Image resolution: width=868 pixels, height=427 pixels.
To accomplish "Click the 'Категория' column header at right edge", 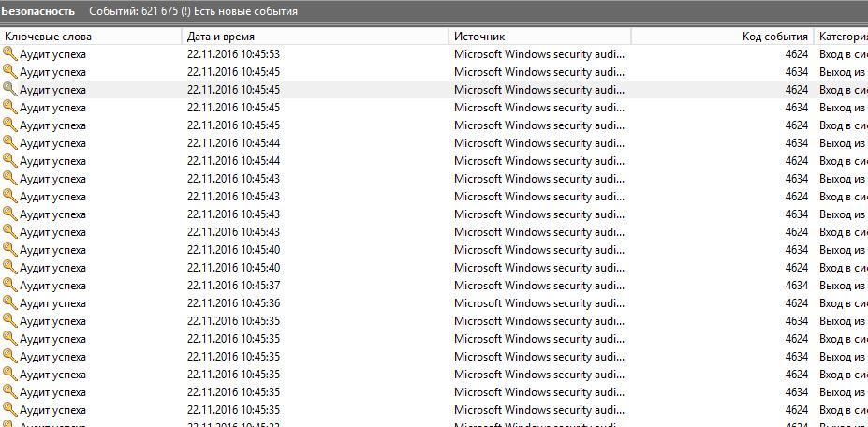I will [x=842, y=37].
